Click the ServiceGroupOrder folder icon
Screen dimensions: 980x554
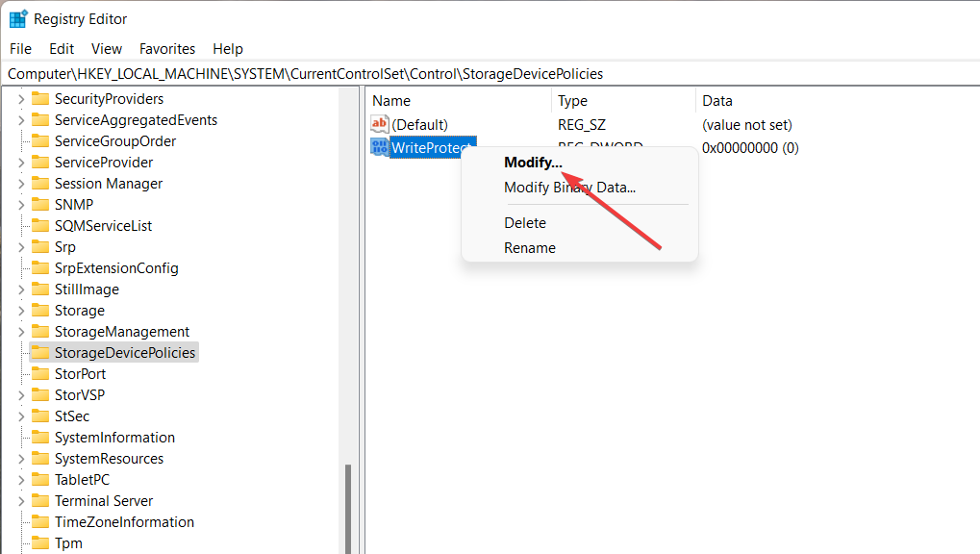coord(40,141)
